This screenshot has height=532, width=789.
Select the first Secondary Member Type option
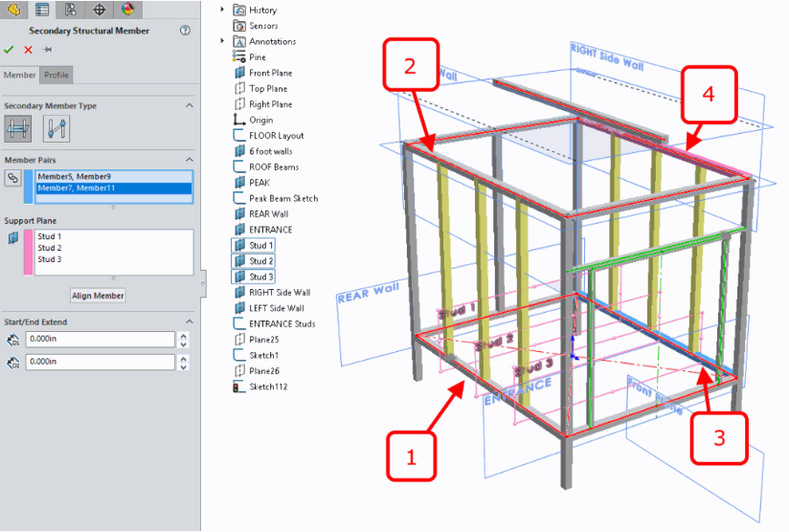click(x=18, y=127)
